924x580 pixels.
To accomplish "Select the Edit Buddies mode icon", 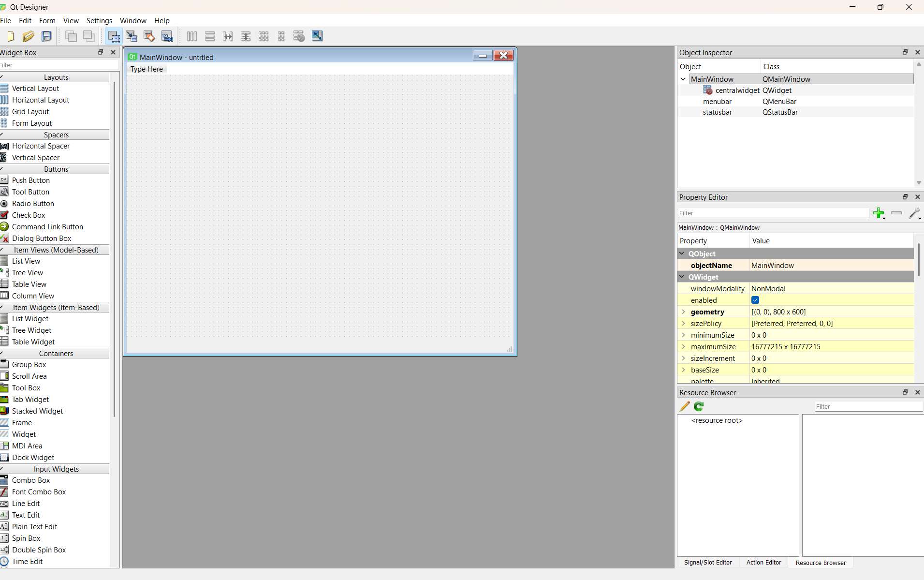I will pos(149,36).
